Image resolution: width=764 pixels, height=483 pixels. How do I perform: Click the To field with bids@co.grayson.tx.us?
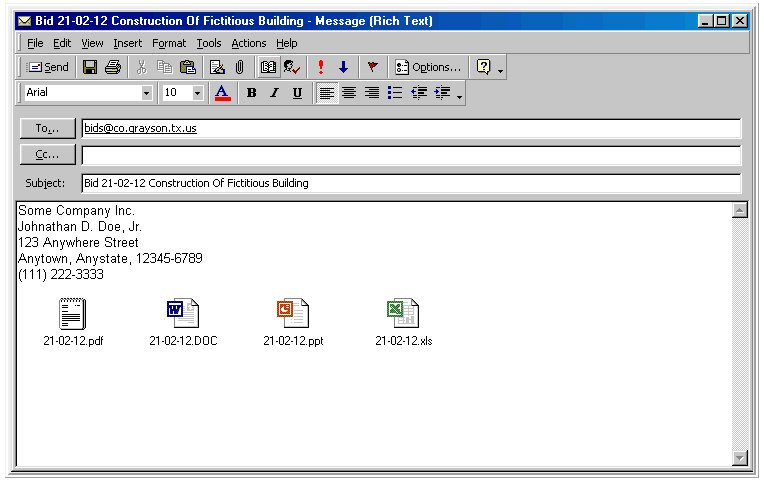point(411,129)
